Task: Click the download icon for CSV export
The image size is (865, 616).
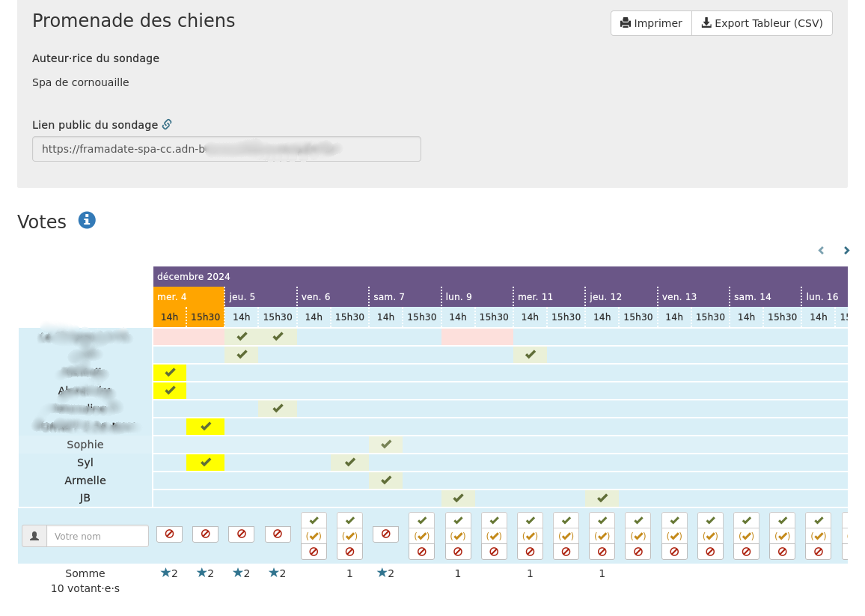Action: tap(706, 23)
